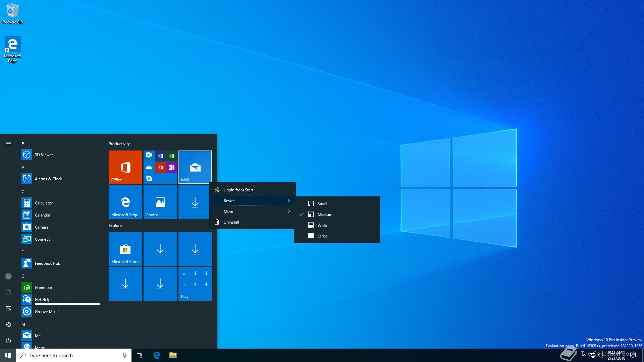Click the Productivity group header
644x362 pixels.
pyautogui.click(x=119, y=143)
